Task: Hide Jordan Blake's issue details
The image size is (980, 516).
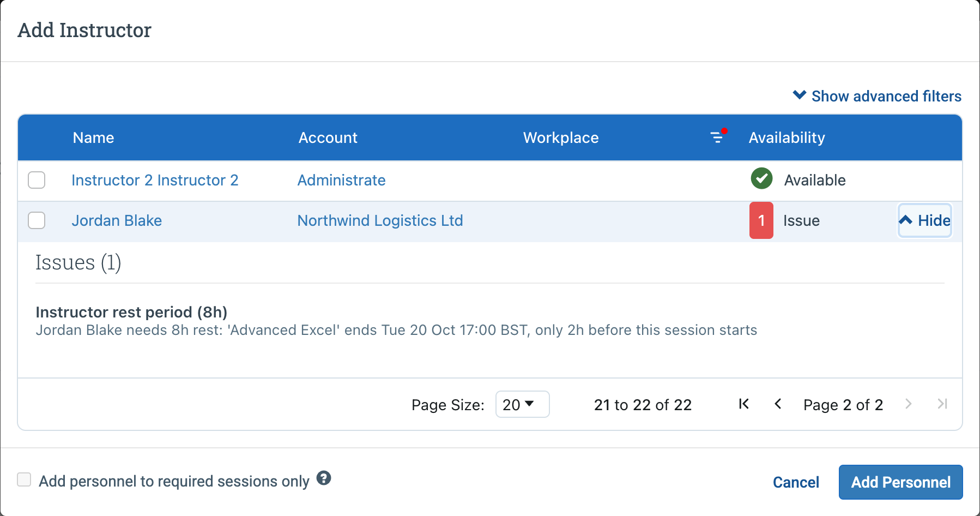Action: 925,220
